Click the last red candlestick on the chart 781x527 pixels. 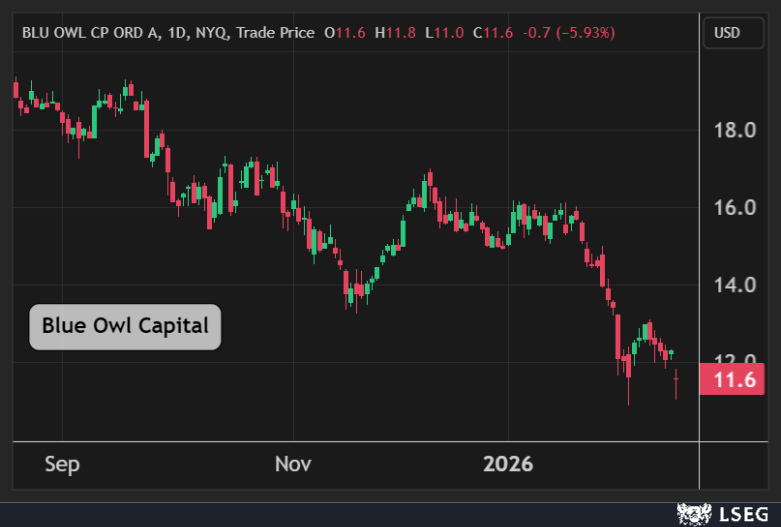pyautogui.click(x=677, y=381)
